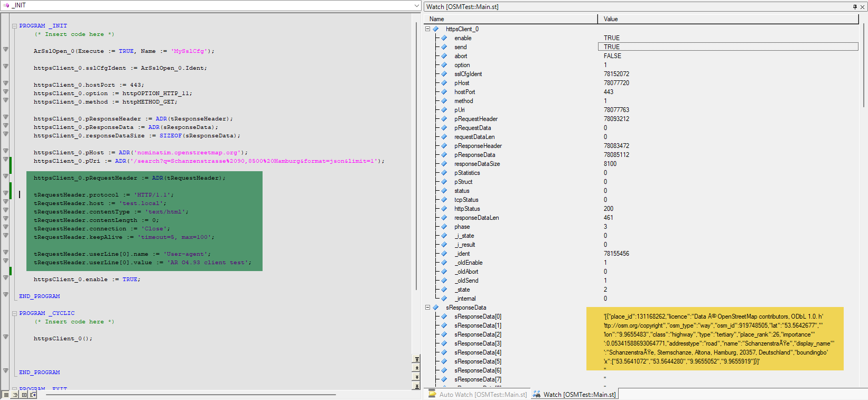Click third view icon in editor footer
The image size is (868, 400).
pyautogui.click(x=24, y=395)
